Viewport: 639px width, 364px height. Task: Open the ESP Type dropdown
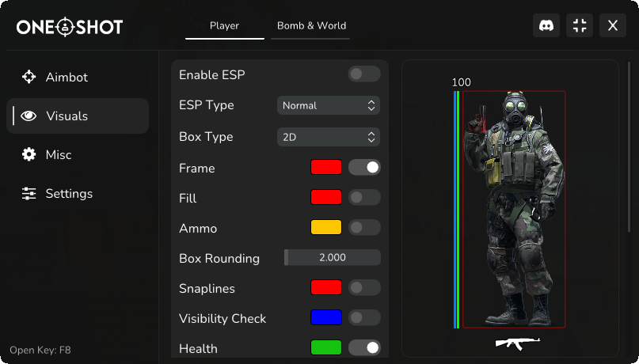(329, 105)
